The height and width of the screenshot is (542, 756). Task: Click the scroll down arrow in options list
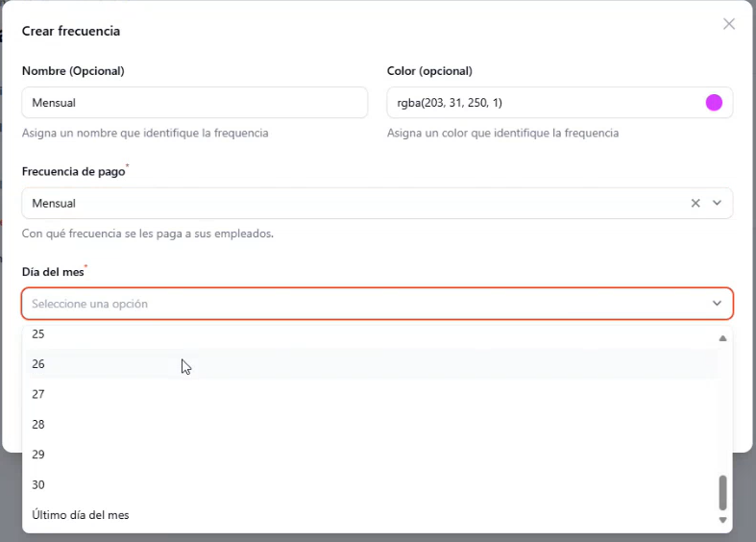722,520
